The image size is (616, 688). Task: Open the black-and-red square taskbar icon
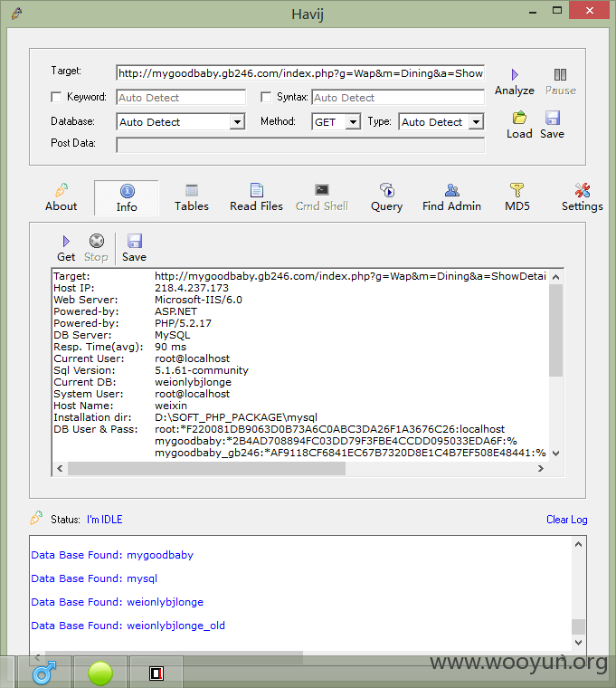[x=156, y=674]
